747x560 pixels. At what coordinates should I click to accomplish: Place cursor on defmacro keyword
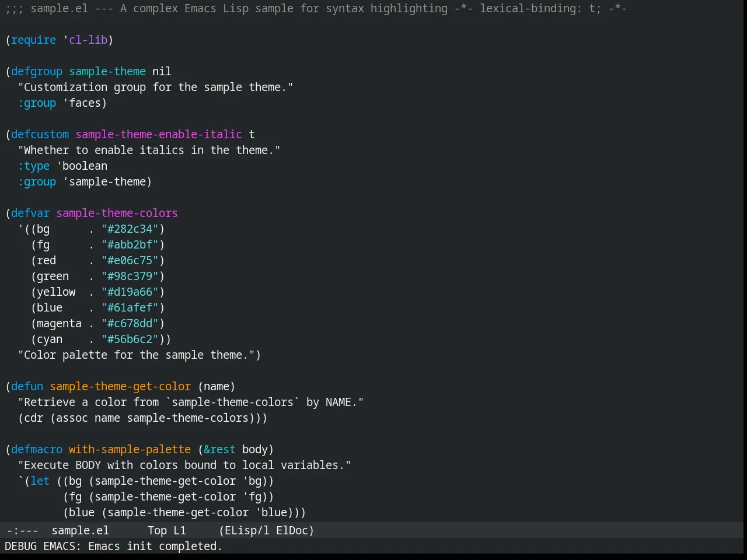point(37,449)
